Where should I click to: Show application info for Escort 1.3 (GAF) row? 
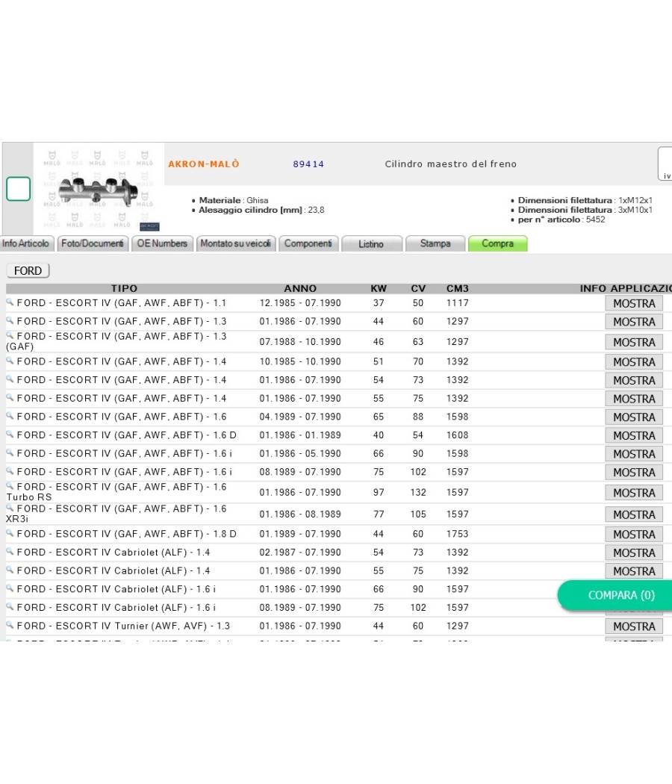[x=634, y=342]
